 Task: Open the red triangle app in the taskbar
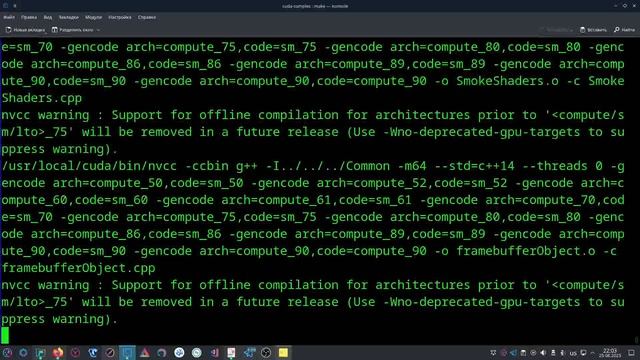144,353
